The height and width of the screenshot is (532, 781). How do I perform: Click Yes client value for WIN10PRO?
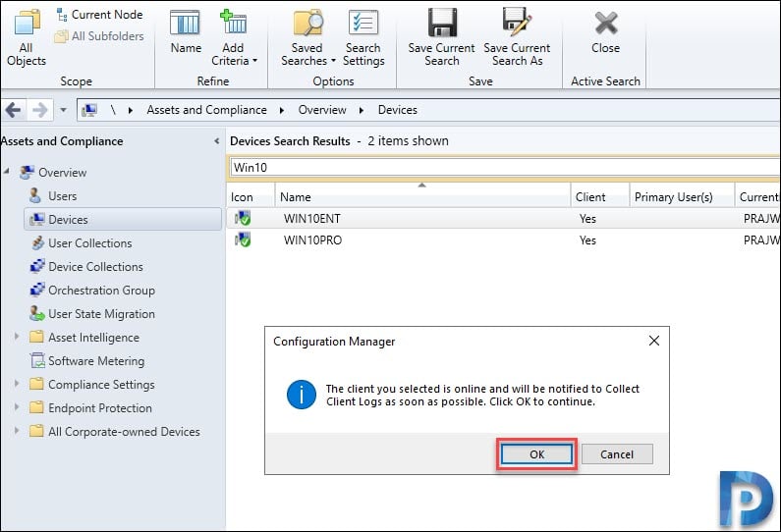[587, 240]
